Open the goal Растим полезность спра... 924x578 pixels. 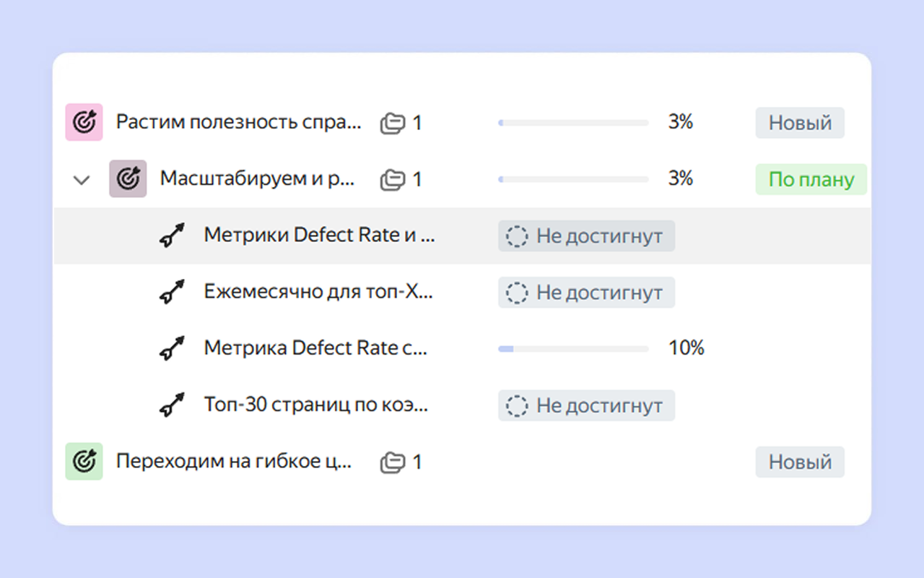(238, 122)
